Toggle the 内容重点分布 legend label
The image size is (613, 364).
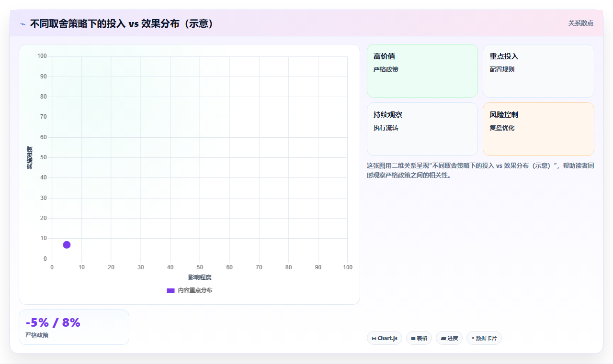[195, 290]
